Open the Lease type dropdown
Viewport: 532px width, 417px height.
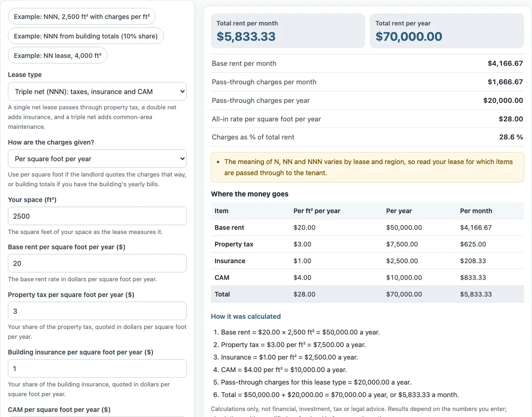(x=97, y=91)
